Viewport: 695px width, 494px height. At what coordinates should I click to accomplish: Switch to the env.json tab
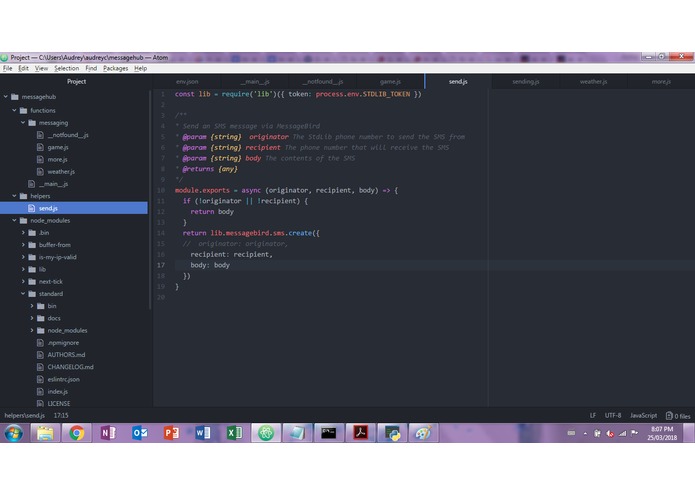click(187, 82)
